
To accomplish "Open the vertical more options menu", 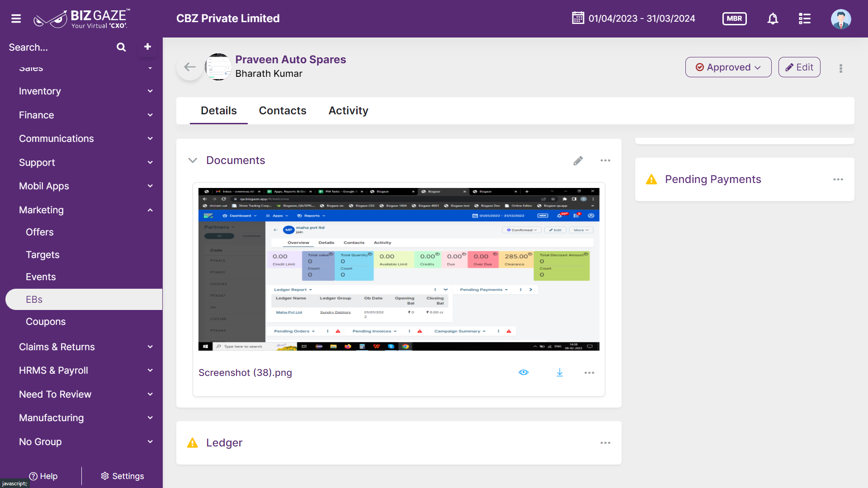I will point(841,68).
